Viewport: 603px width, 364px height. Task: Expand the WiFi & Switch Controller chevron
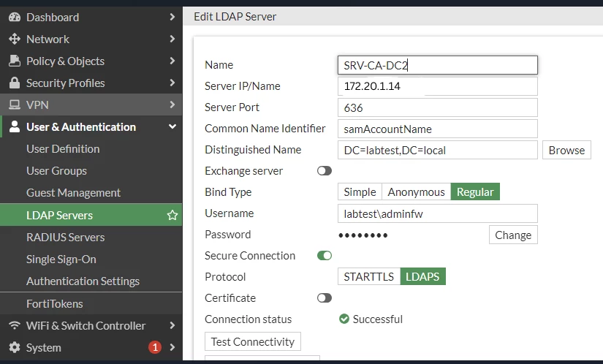point(172,325)
